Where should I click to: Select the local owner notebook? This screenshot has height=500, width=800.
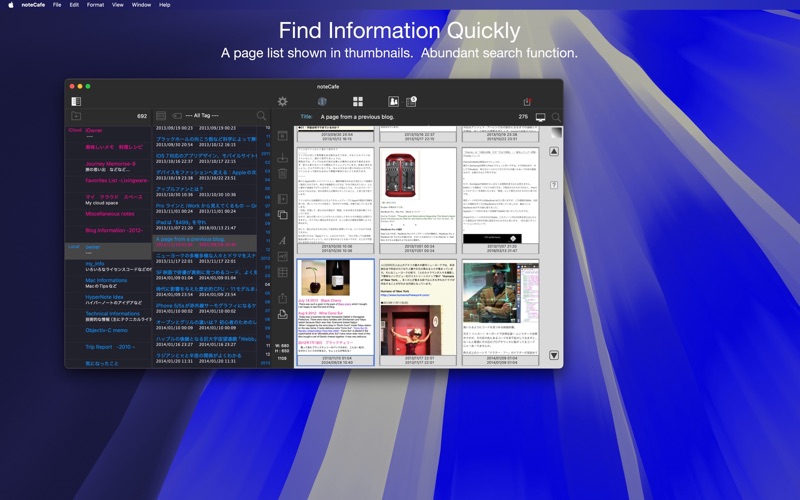click(x=108, y=249)
